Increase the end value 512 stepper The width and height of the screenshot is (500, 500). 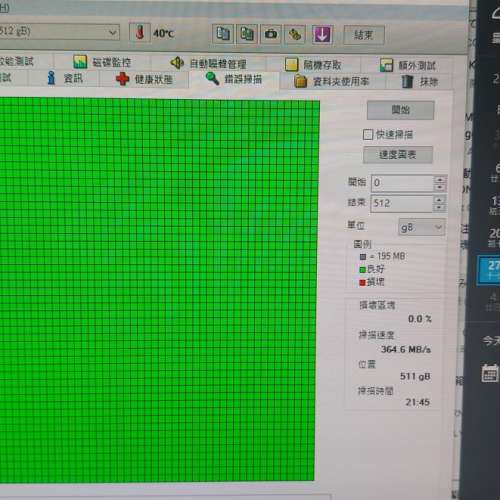coord(440,200)
